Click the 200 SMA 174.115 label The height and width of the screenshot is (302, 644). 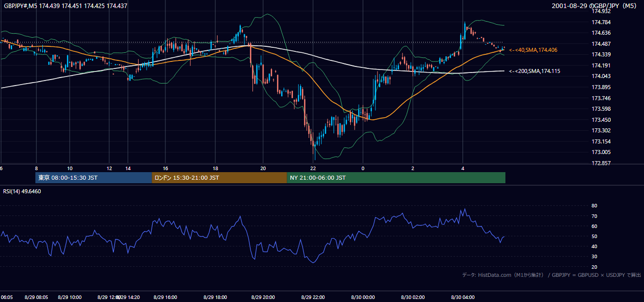pyautogui.click(x=535, y=71)
